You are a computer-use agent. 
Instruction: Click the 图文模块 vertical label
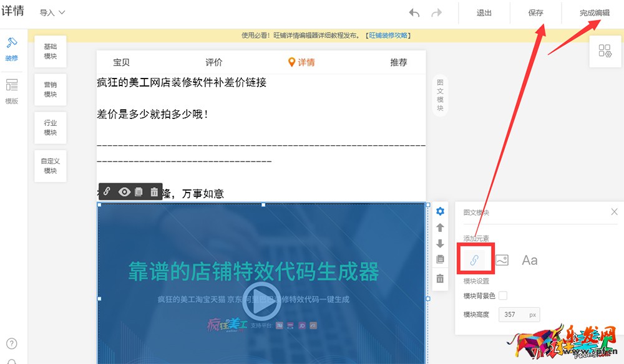[440, 95]
